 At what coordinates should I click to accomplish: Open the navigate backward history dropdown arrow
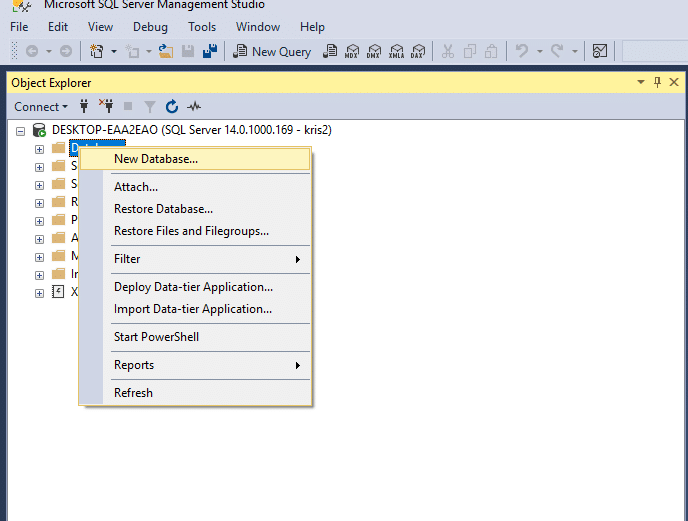(x=49, y=52)
